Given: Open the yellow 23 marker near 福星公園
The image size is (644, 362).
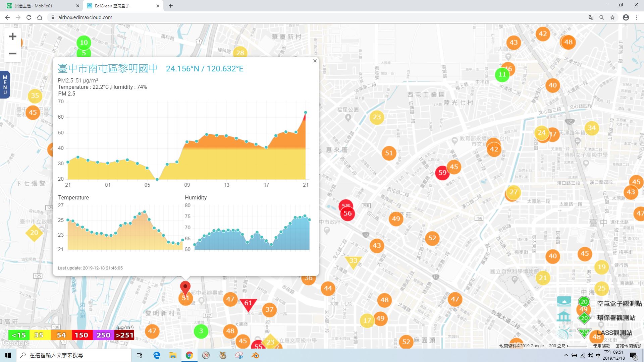Looking at the screenshot, I should coord(377,117).
